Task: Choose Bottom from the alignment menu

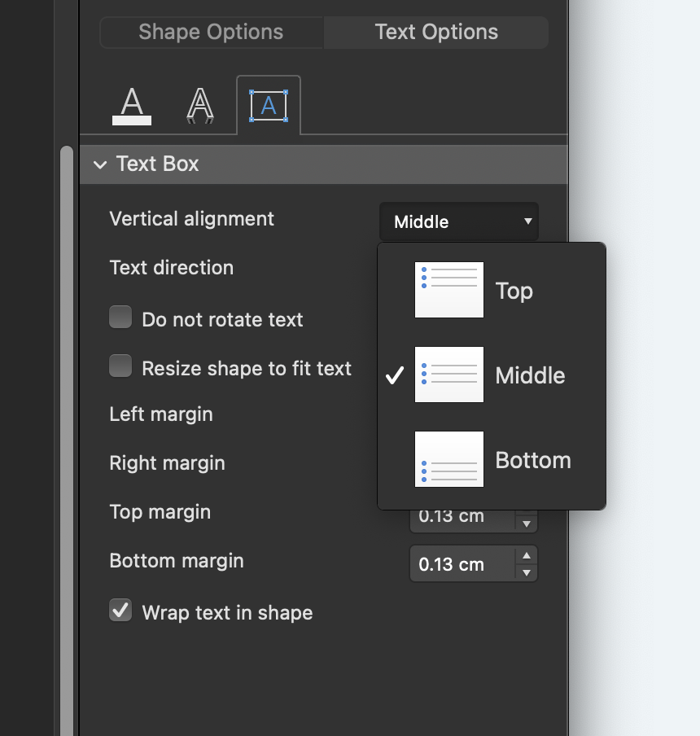Action: pos(532,460)
